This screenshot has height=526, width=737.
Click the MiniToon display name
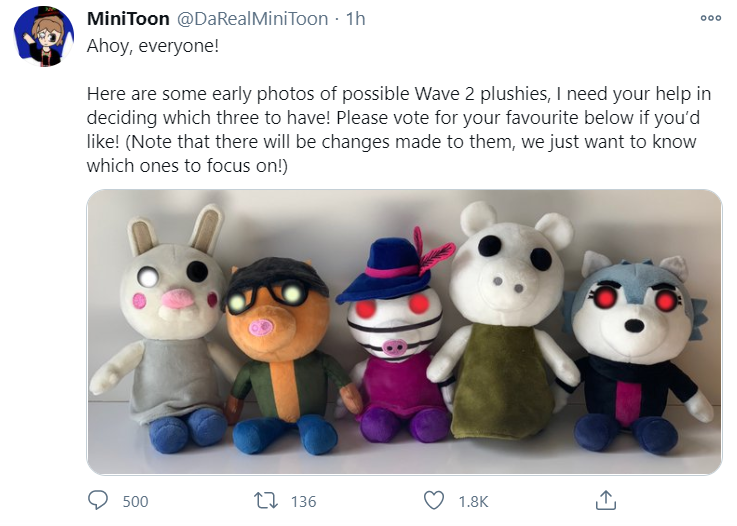tap(128, 19)
